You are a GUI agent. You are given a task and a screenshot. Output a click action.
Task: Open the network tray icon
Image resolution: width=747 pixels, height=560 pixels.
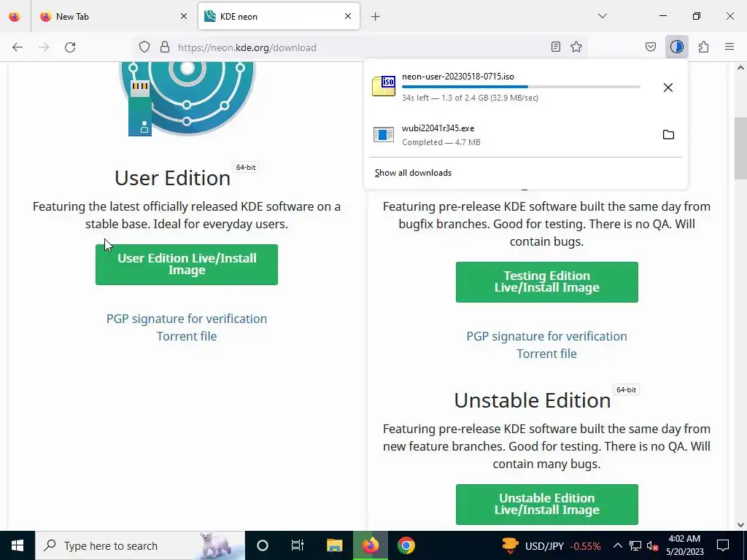coord(635,545)
